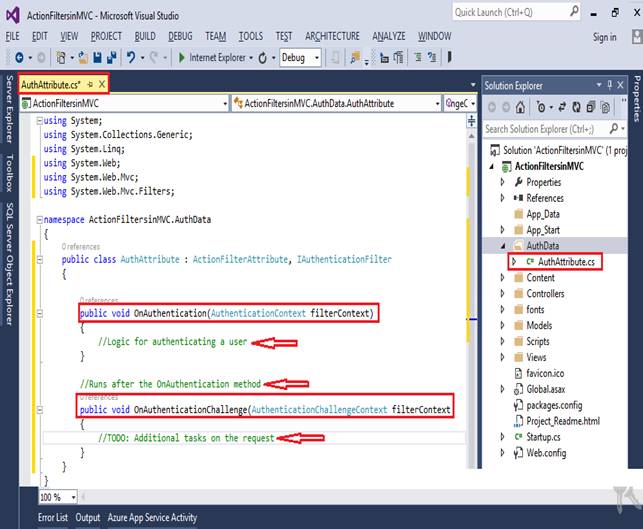The width and height of the screenshot is (643, 529).
Task: Click the Sync with Active Document icon
Action: [x=560, y=107]
